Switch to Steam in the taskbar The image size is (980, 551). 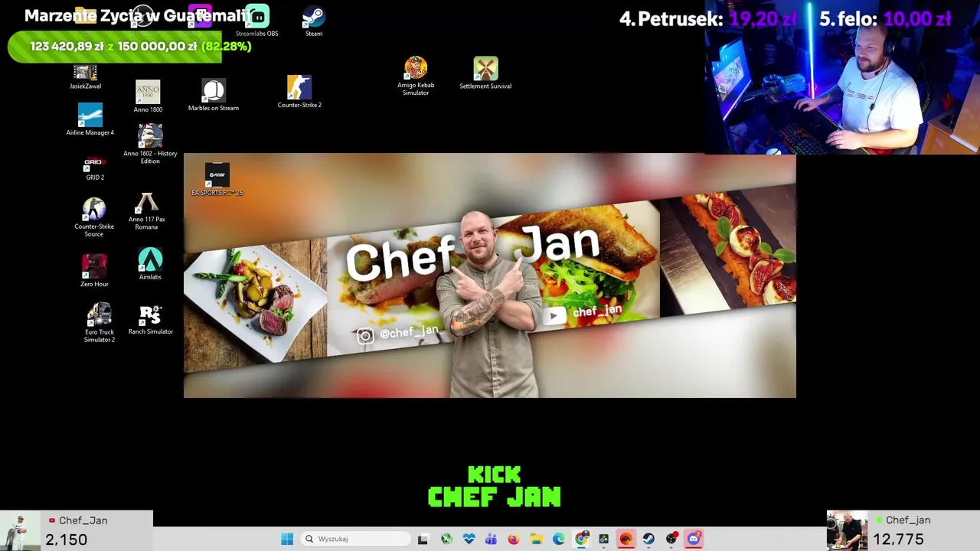(648, 539)
